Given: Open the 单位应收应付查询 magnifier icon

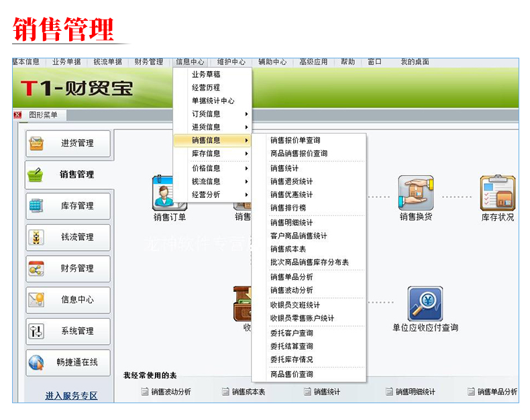Looking at the screenshot, I should click(x=425, y=304).
